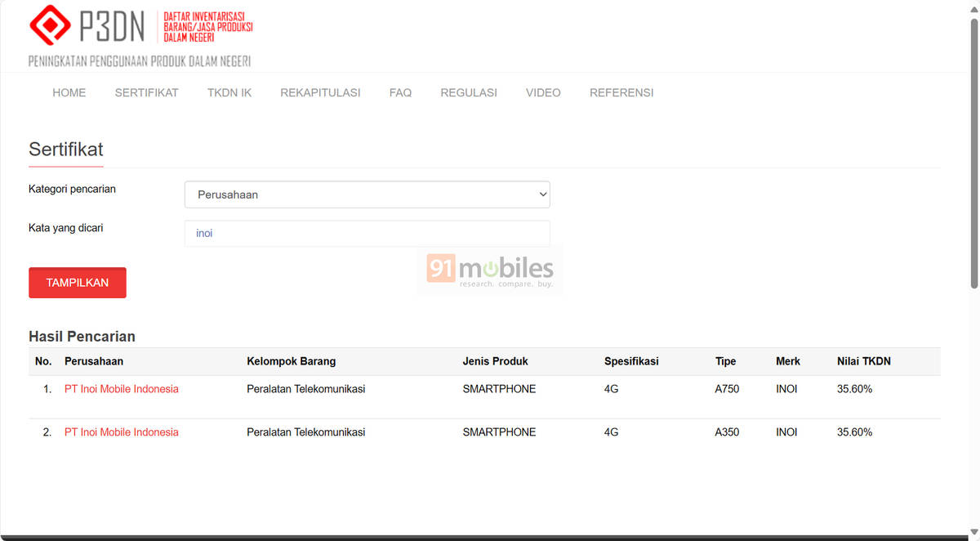Image resolution: width=980 pixels, height=541 pixels.
Task: Click the Merk column header
Action: [788, 361]
